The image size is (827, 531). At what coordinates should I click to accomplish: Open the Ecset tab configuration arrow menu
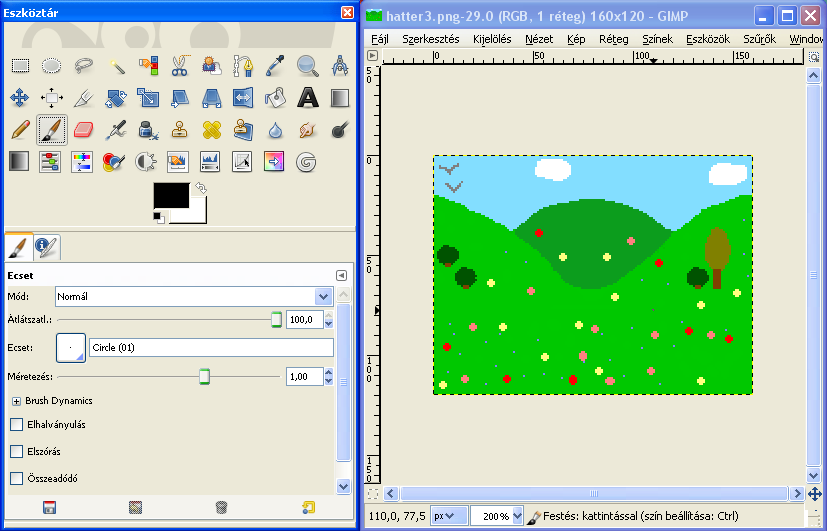341,275
